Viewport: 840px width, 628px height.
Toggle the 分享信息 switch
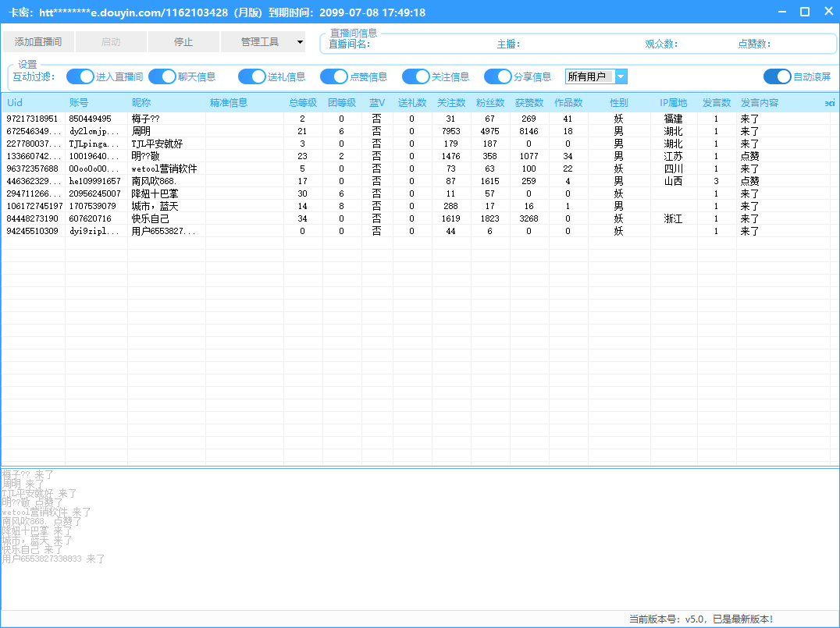click(x=497, y=76)
